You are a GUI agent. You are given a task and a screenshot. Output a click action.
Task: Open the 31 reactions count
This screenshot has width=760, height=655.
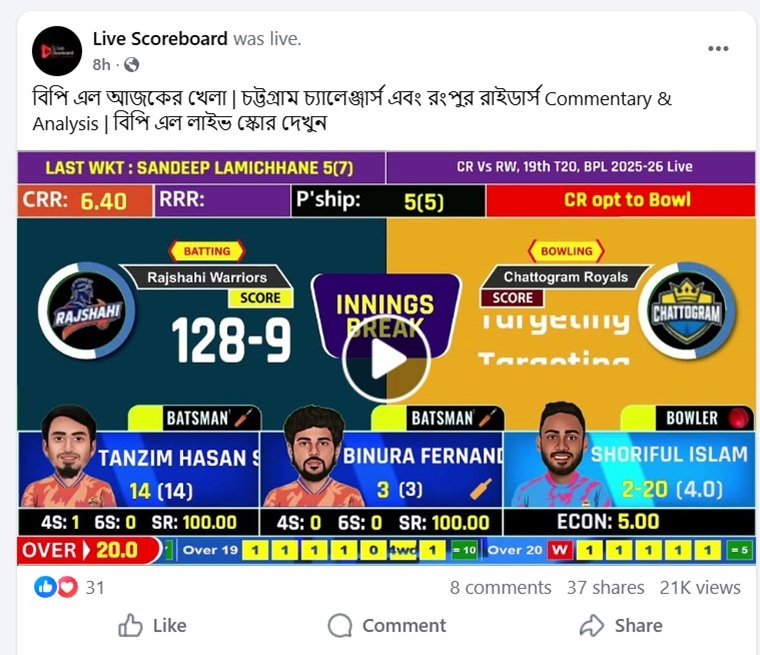(95, 588)
